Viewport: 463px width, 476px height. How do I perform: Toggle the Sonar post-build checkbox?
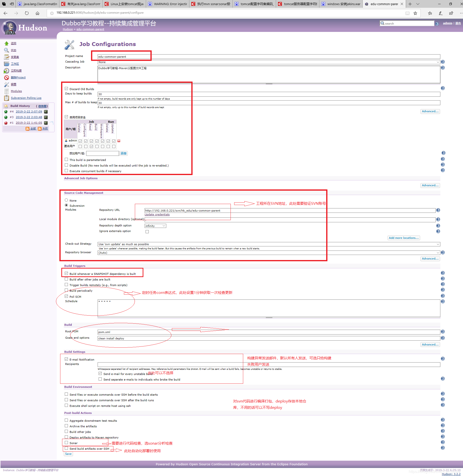tap(66, 443)
